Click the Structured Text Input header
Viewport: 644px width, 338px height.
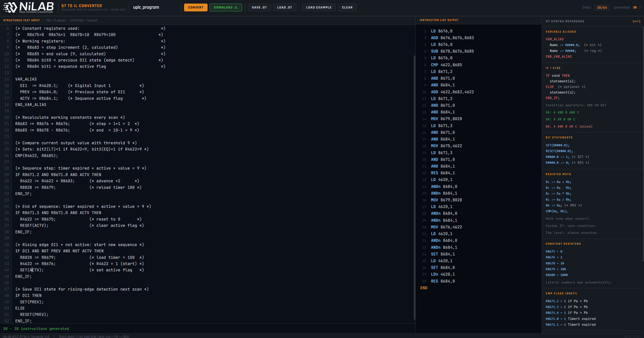click(21, 21)
